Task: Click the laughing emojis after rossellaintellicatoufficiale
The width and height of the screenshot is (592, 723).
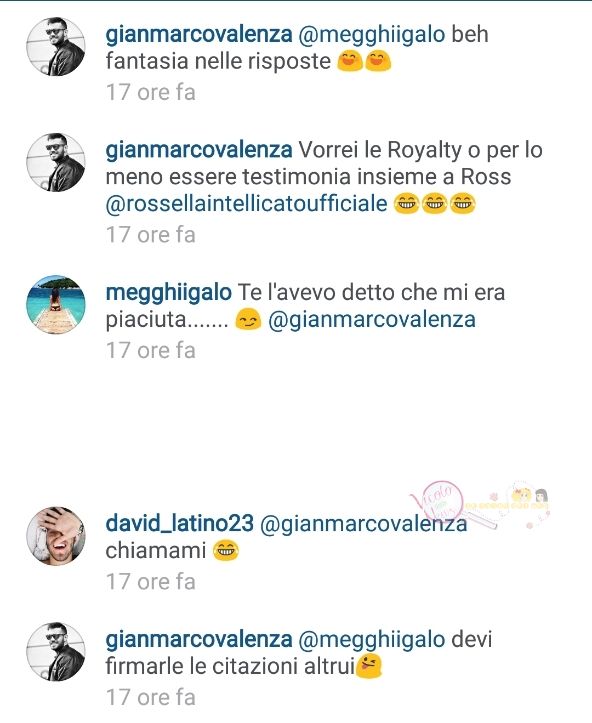Action: coord(435,204)
